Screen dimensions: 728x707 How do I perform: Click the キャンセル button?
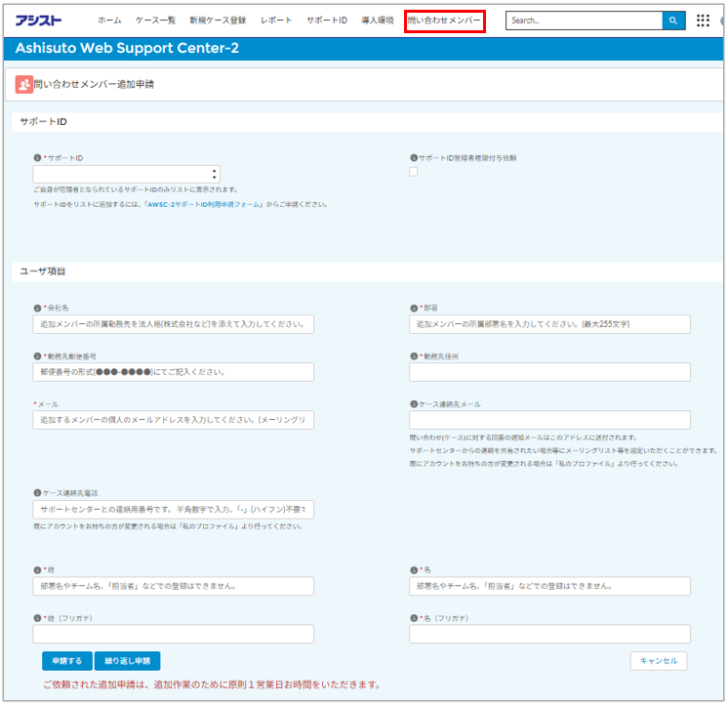pyautogui.click(x=658, y=661)
